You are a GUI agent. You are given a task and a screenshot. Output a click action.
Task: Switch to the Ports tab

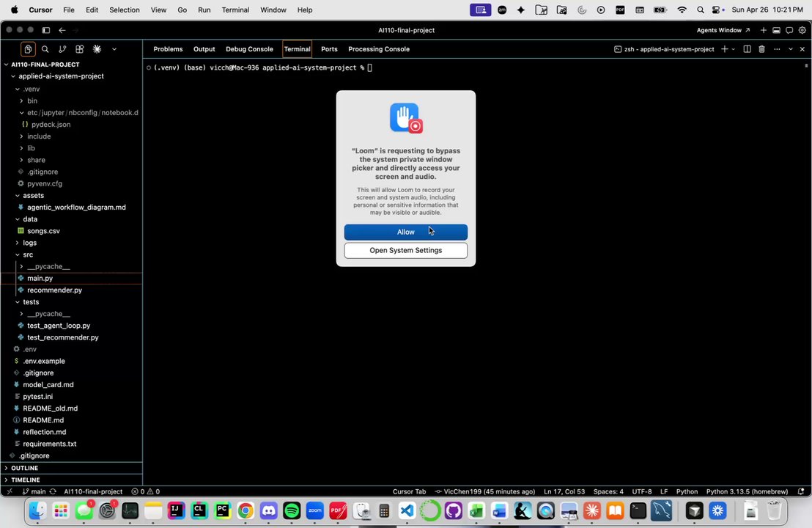coord(329,49)
